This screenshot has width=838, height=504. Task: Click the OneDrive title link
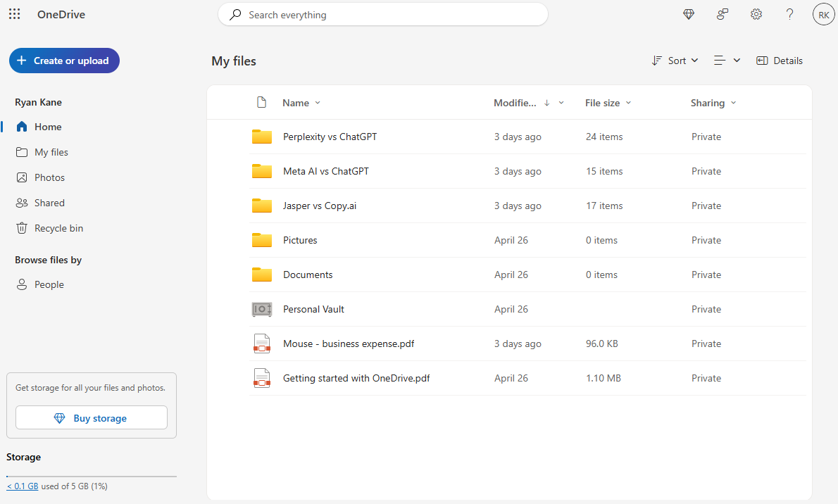coord(61,15)
